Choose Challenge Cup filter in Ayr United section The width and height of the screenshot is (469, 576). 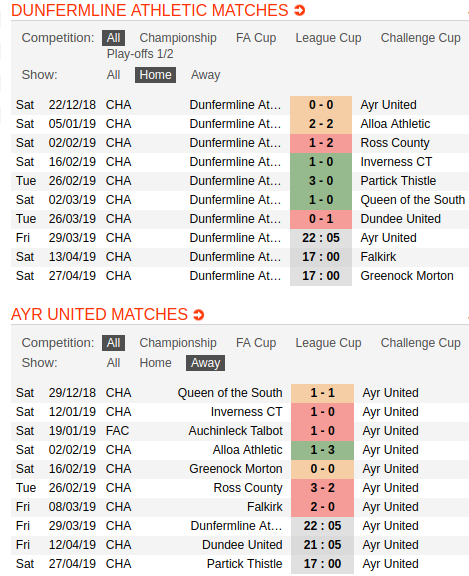pos(421,343)
